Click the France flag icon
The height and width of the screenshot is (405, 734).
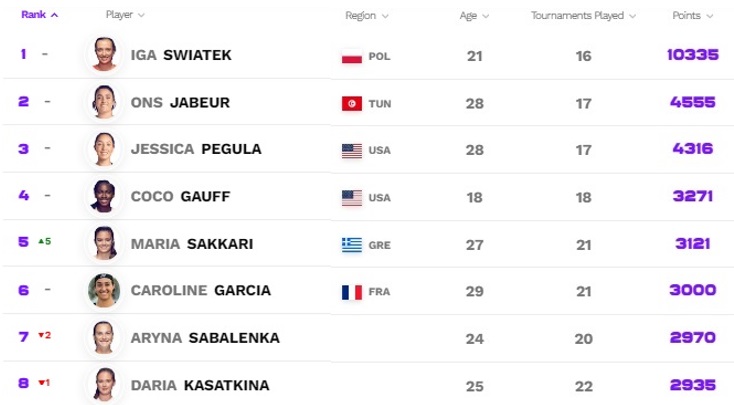coord(352,292)
